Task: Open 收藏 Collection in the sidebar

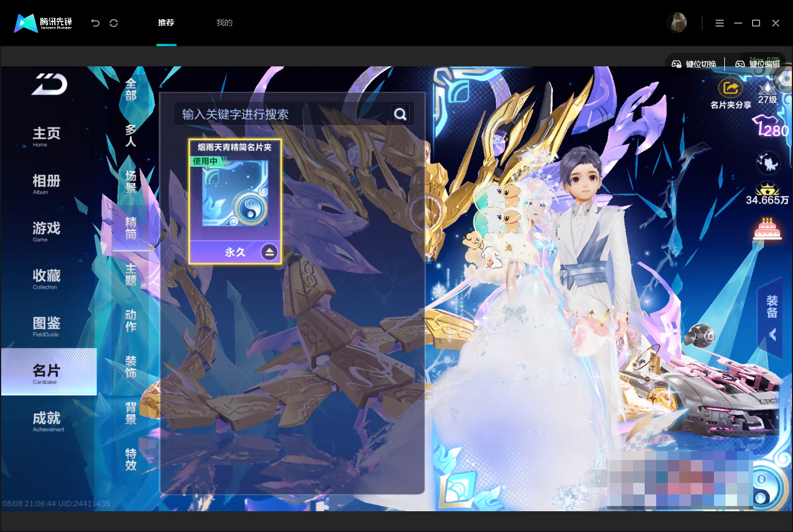Action: coord(47,279)
